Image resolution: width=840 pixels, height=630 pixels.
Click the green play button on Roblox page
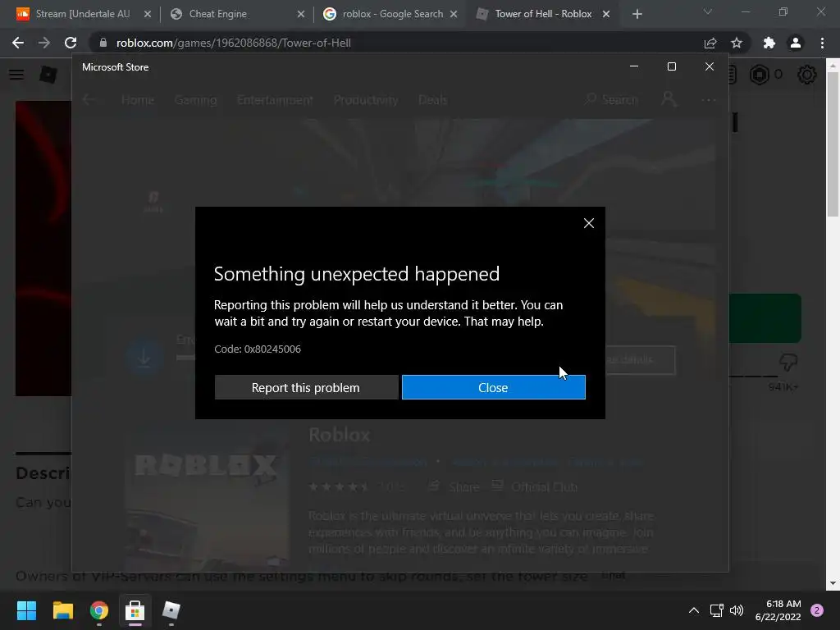click(x=765, y=318)
